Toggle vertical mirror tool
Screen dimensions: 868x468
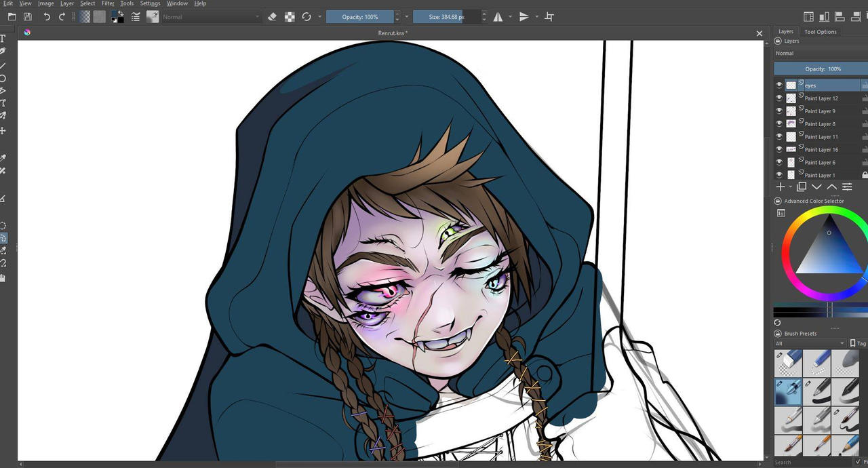pyautogui.click(x=524, y=17)
